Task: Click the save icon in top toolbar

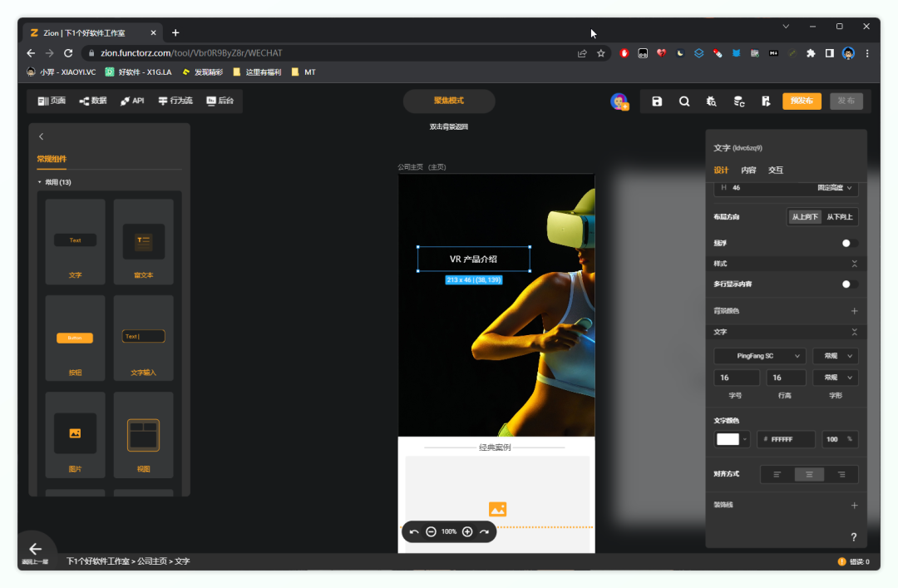Action: (x=657, y=101)
